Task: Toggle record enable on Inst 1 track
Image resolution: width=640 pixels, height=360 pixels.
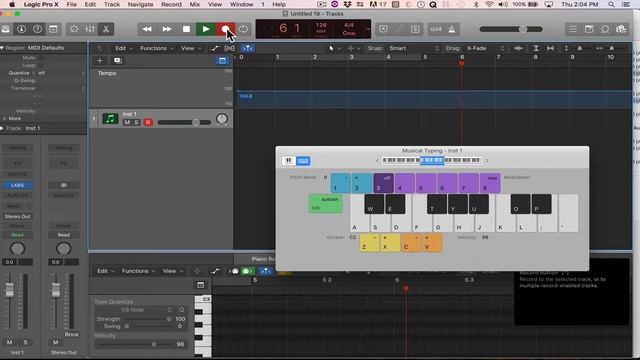Action: [148, 122]
